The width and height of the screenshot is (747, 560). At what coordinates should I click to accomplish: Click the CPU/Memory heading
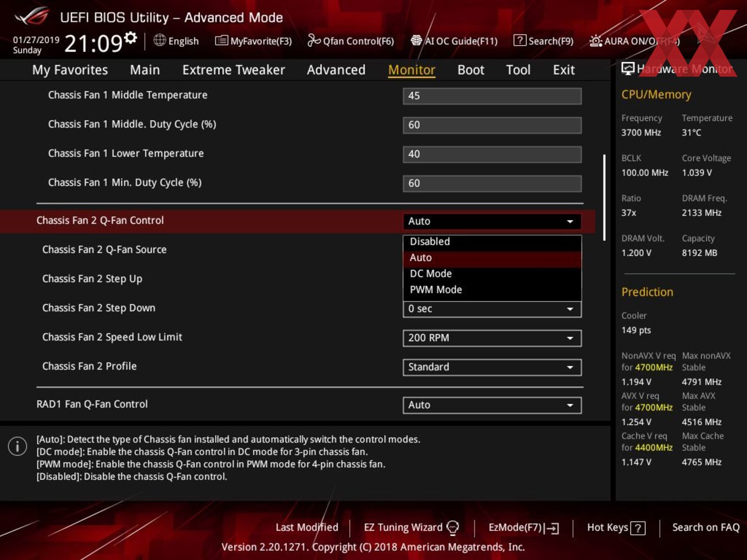coord(656,94)
